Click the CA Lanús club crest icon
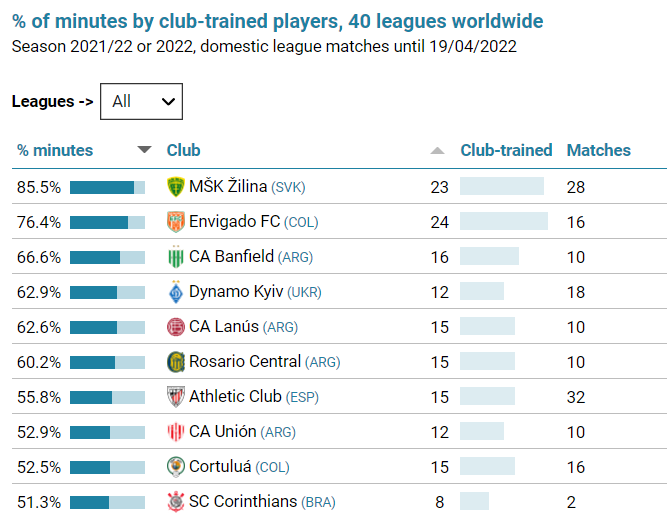 pos(176,327)
